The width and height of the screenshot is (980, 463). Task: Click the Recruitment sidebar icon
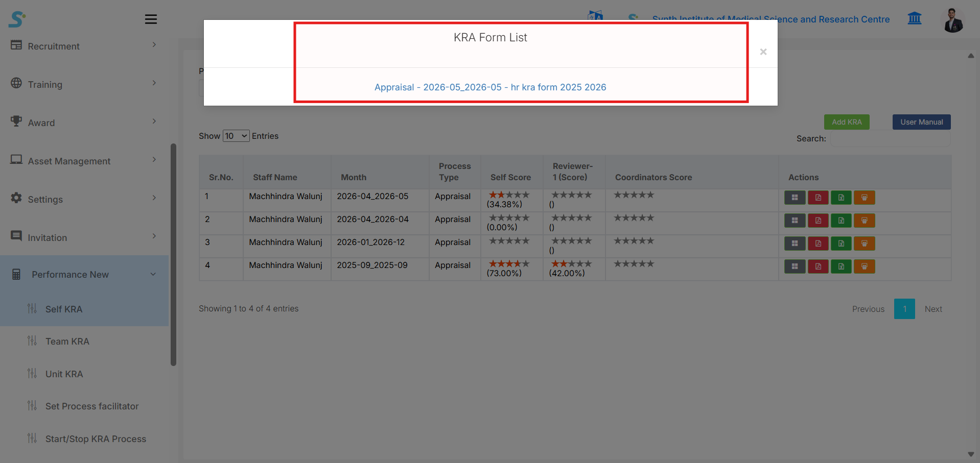(x=16, y=45)
